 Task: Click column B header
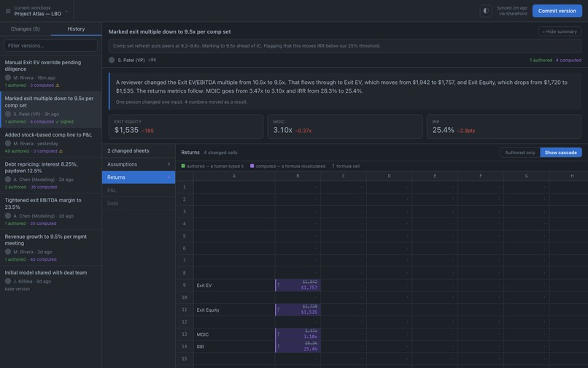[298, 176]
